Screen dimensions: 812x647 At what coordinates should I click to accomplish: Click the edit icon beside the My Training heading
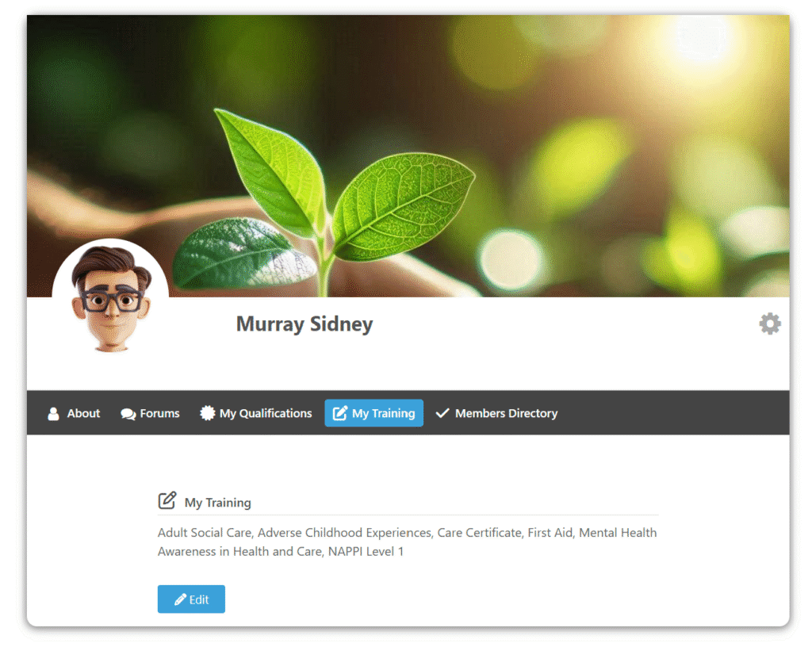pyautogui.click(x=167, y=500)
